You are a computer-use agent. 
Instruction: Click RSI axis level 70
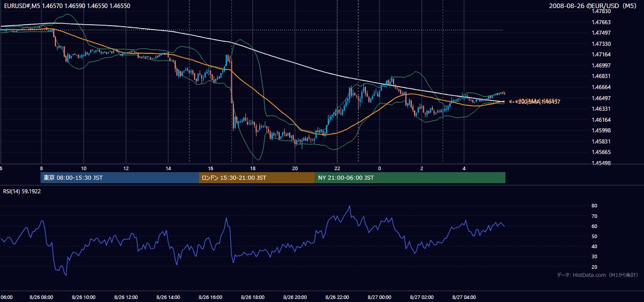pos(594,216)
